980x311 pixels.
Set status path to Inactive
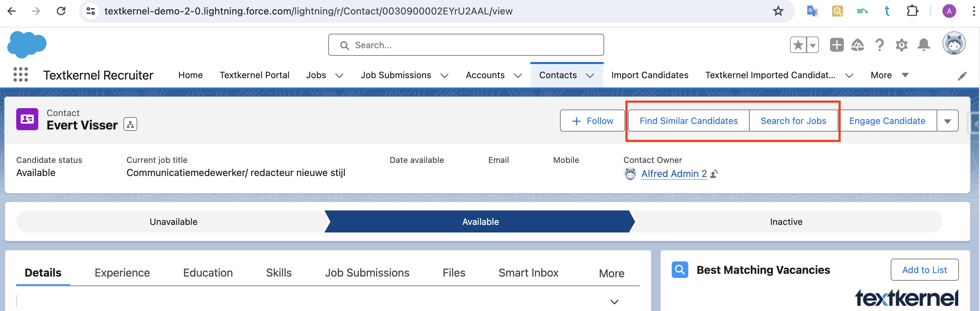pyautogui.click(x=786, y=222)
